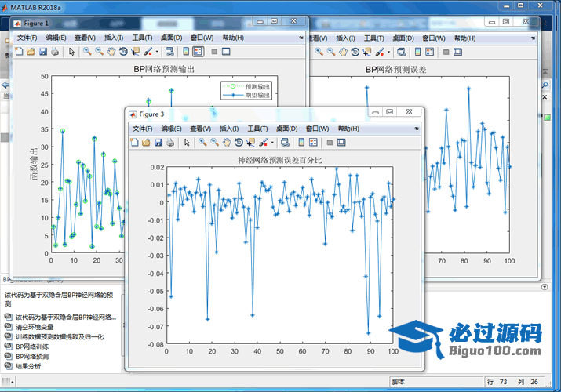Click the Open File icon in Figure 1

click(31, 52)
